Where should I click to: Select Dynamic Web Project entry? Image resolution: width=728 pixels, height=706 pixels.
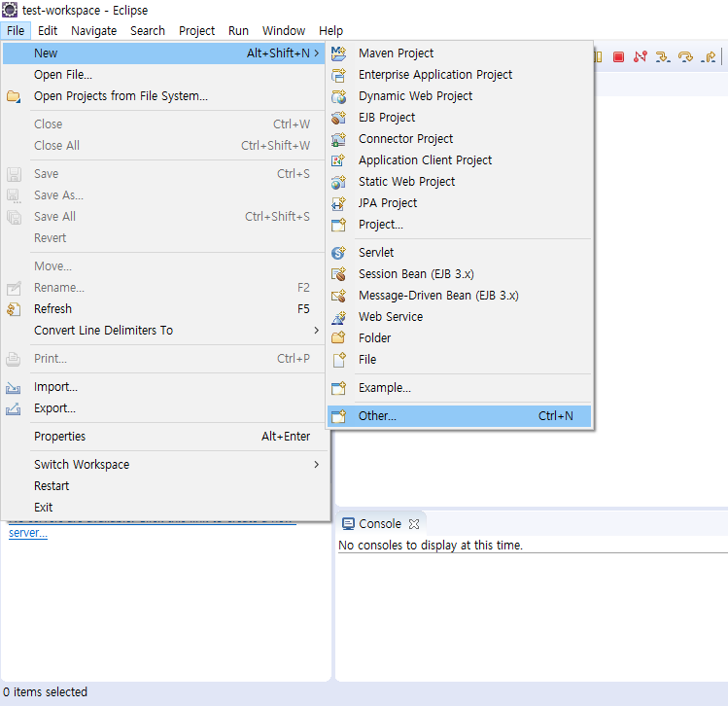click(459, 96)
